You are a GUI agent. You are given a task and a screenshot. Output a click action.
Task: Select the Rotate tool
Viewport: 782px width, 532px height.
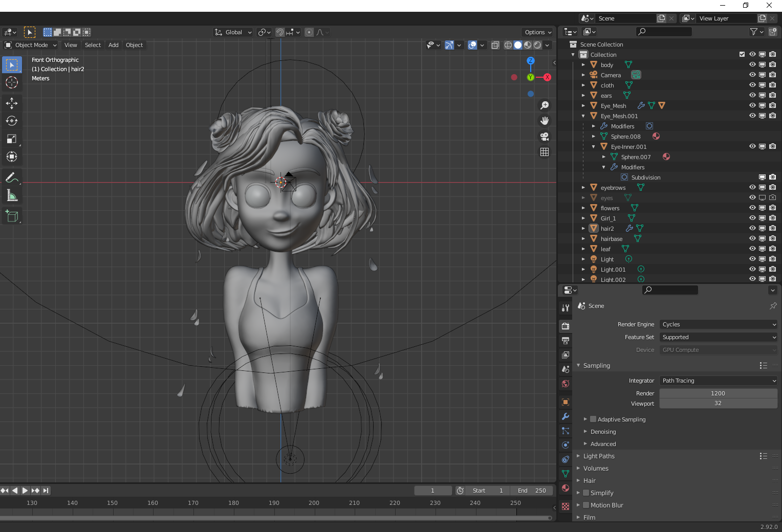tap(12, 121)
